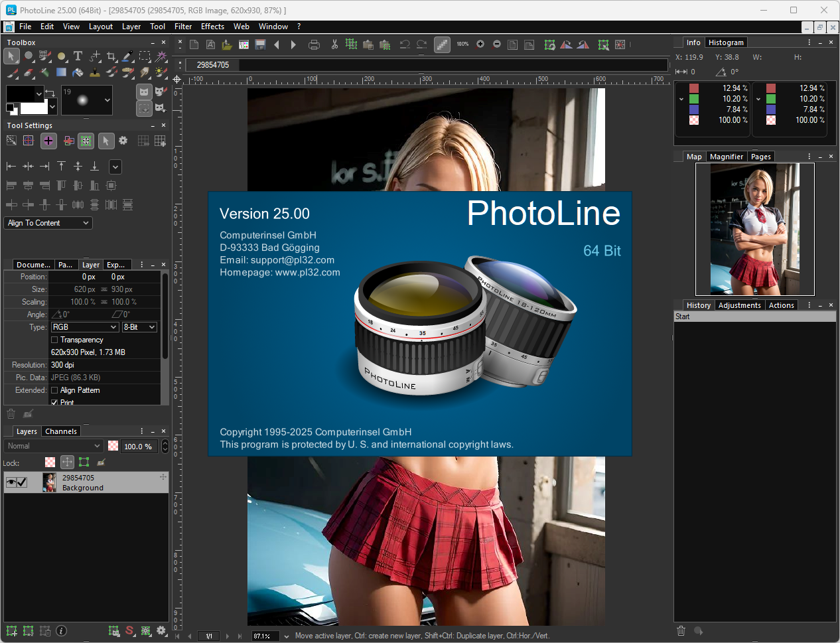Click the Open file folder icon
This screenshot has width=840, height=643.
click(x=227, y=44)
